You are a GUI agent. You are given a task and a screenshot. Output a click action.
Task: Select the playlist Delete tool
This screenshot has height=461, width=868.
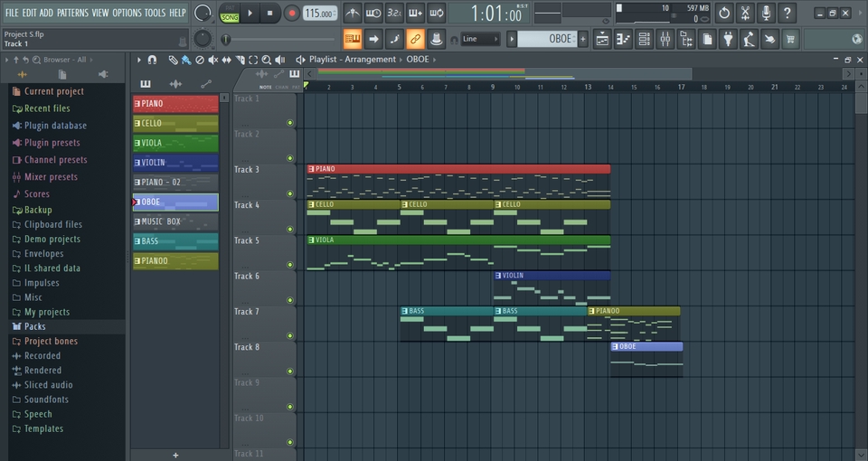[x=200, y=60]
